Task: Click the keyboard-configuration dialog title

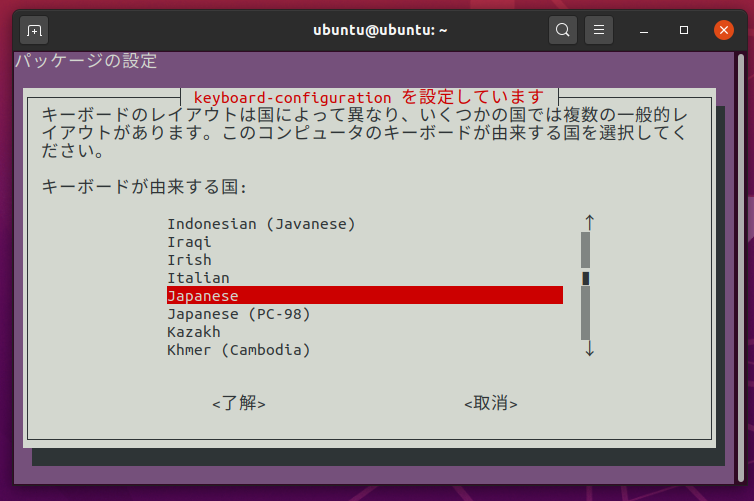Action: [369, 97]
